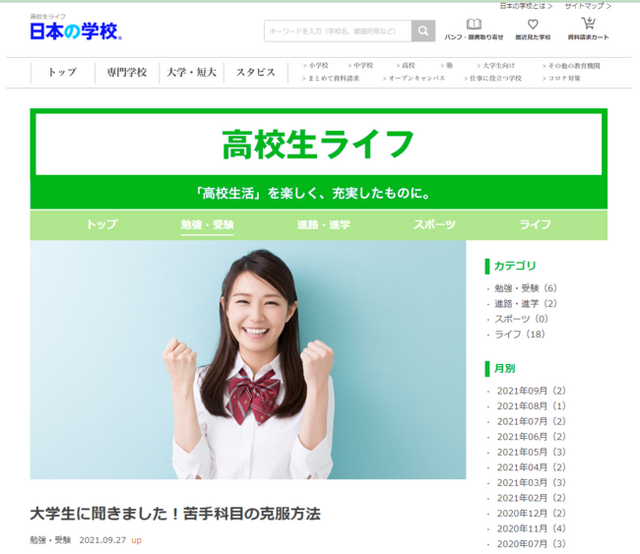
Task: Focus the keyword search input field
Action: (x=338, y=31)
